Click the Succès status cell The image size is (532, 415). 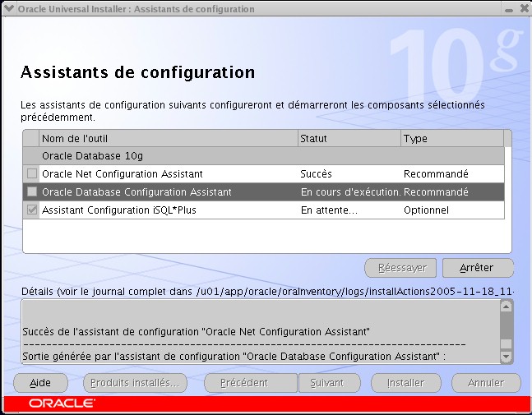[x=349, y=174]
